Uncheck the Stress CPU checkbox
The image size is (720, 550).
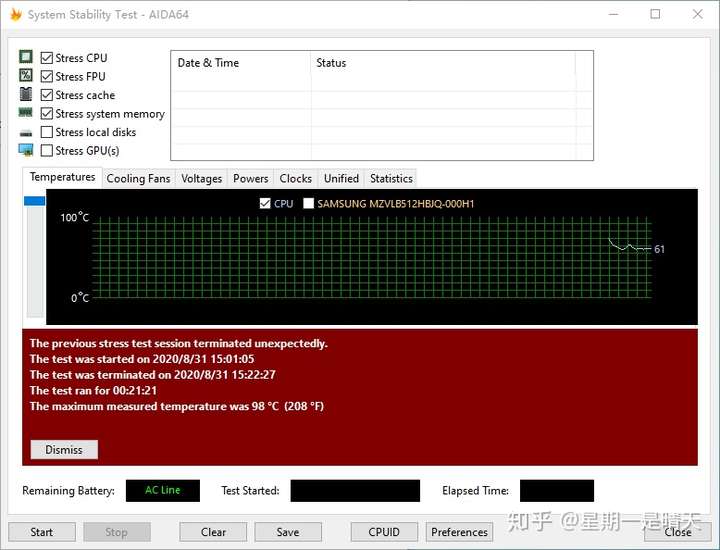click(47, 58)
